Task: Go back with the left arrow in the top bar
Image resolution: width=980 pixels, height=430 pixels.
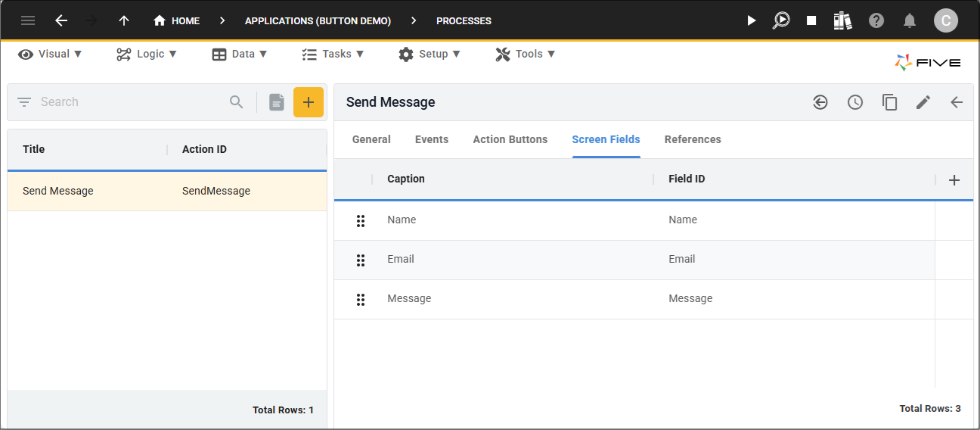Action: coord(61,20)
